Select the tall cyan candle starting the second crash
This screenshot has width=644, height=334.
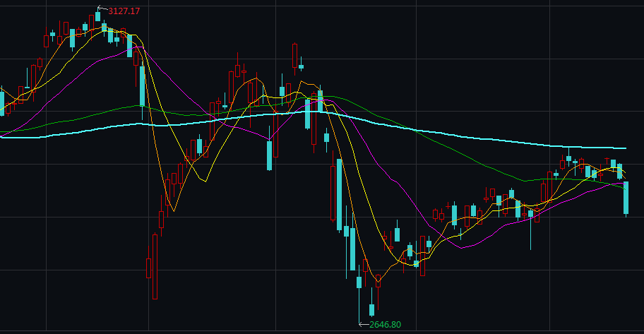pyautogui.click(x=340, y=194)
